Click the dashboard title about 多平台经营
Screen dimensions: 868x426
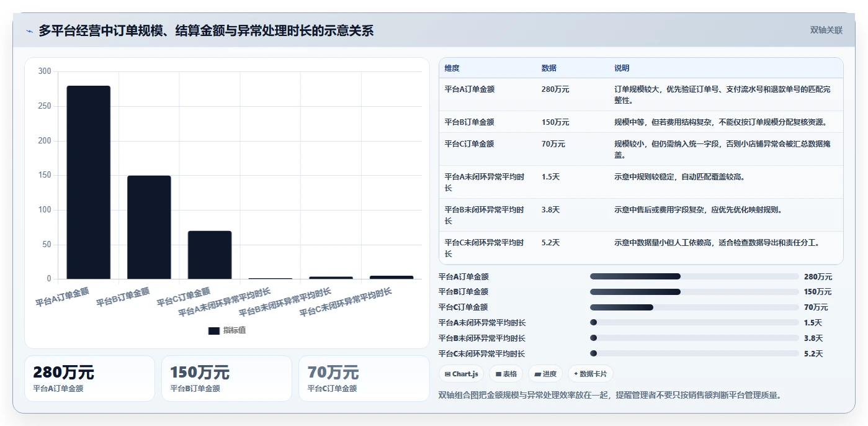coord(206,31)
